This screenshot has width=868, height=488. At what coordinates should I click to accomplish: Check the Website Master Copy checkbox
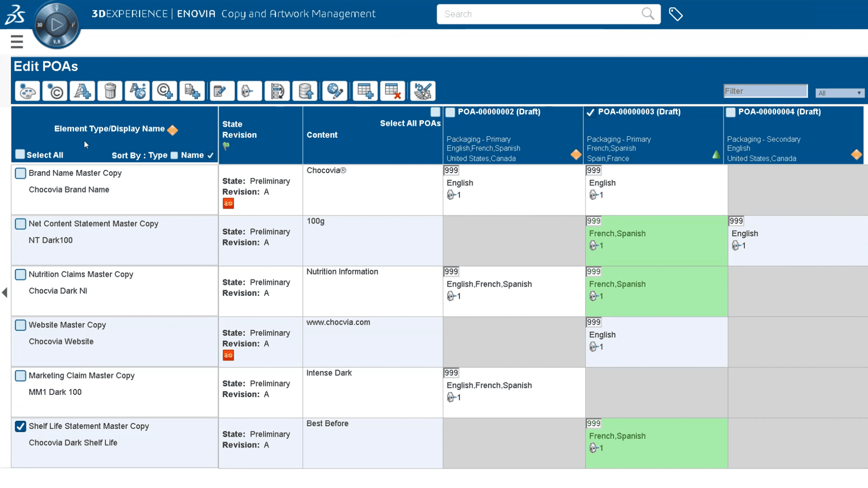coord(20,325)
